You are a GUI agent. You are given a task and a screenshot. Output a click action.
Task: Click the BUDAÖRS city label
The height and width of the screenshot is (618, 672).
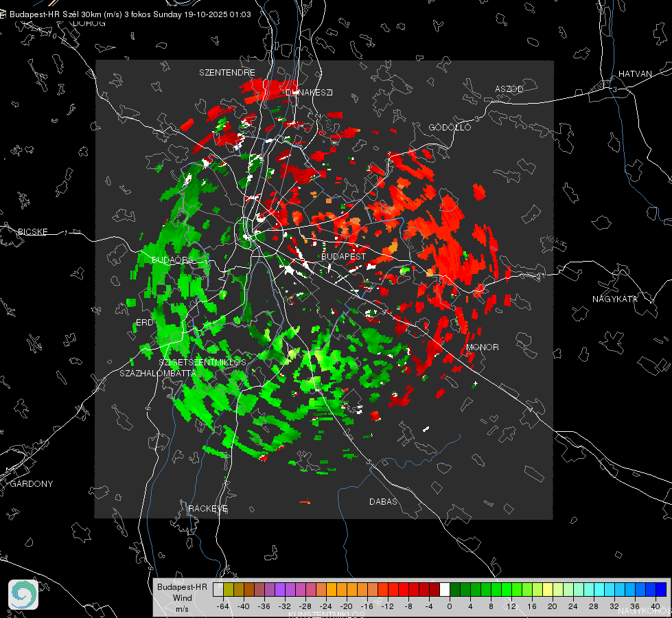click(173, 260)
